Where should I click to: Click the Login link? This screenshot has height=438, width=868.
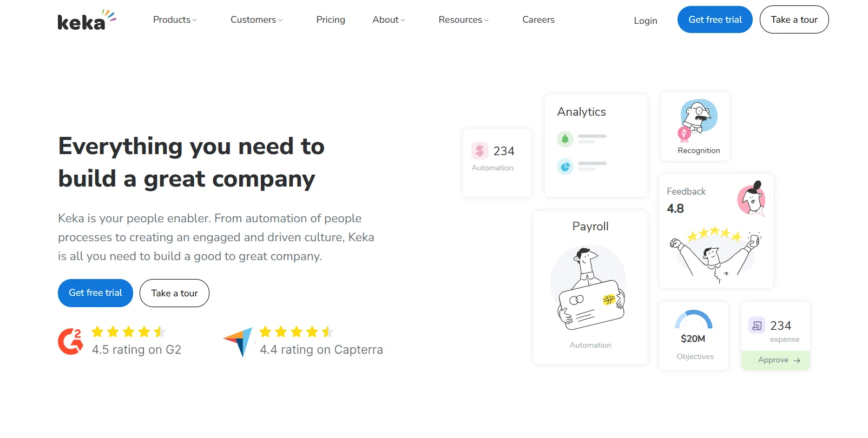(x=646, y=21)
